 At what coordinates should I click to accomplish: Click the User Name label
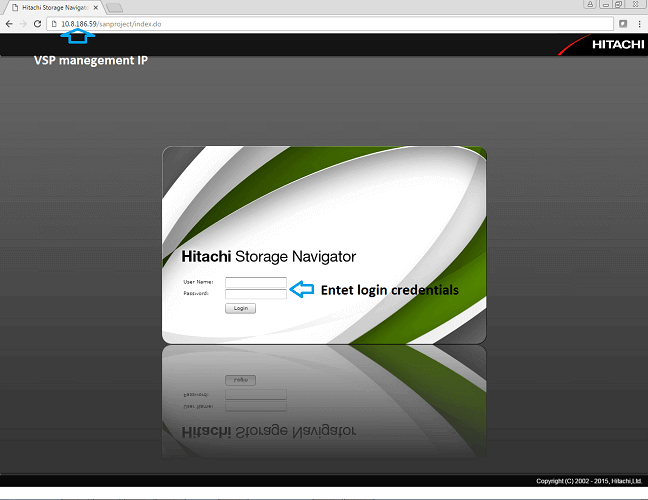coord(198,282)
